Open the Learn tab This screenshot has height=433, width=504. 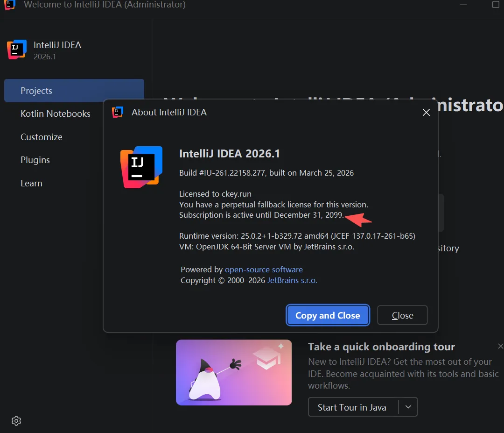pos(32,184)
